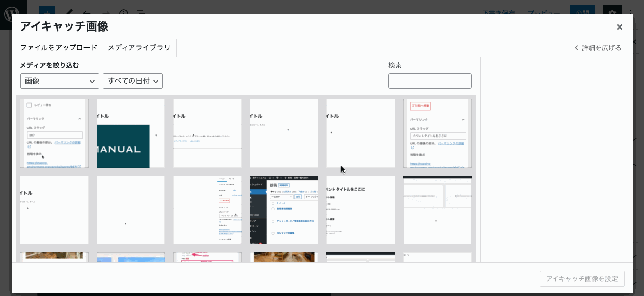The height and width of the screenshot is (296, 644).
Task: Expand details via 詳細を広げる
Action: pyautogui.click(x=598, y=48)
